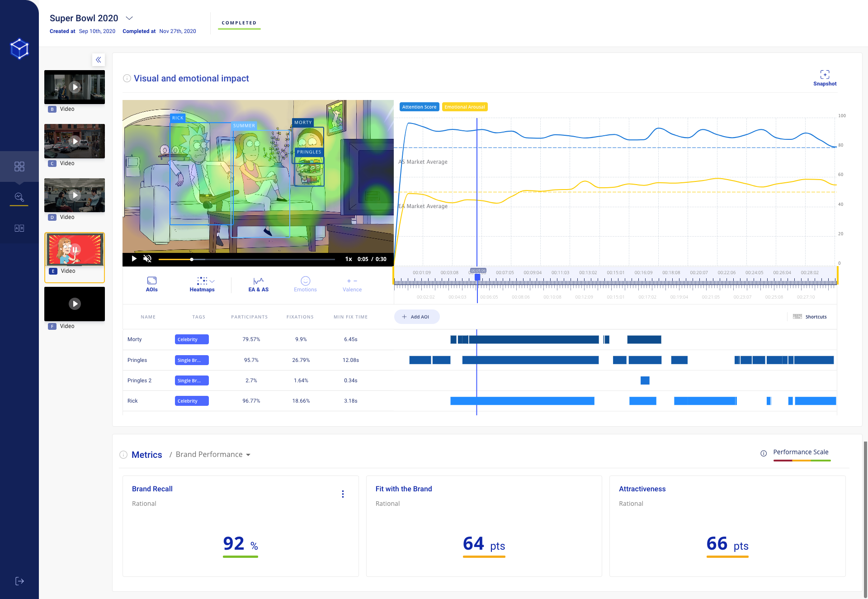
Task: Click info icon beside Metrics heading
Action: (x=123, y=455)
